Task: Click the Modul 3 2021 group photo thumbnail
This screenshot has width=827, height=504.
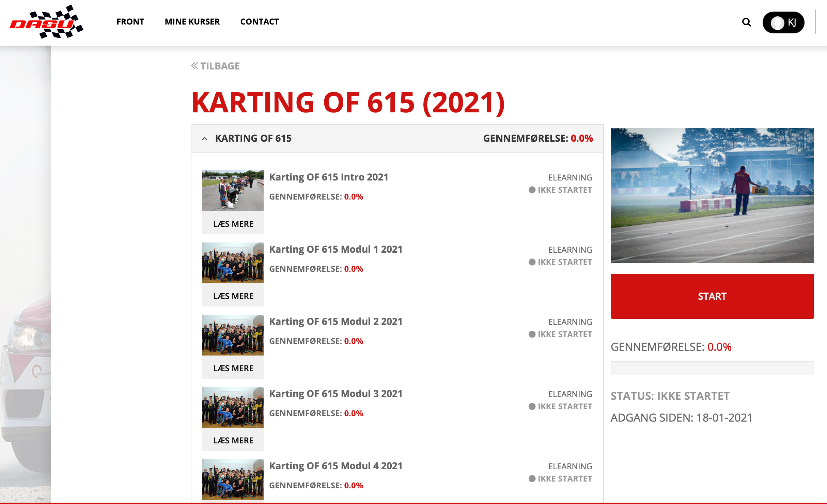Action: coord(233,407)
